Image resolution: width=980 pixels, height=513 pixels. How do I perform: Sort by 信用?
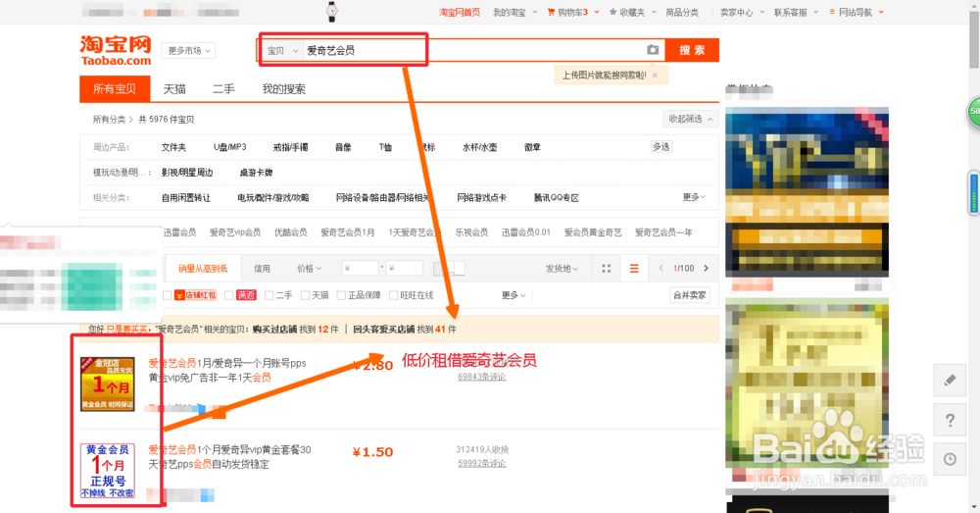pos(262,269)
